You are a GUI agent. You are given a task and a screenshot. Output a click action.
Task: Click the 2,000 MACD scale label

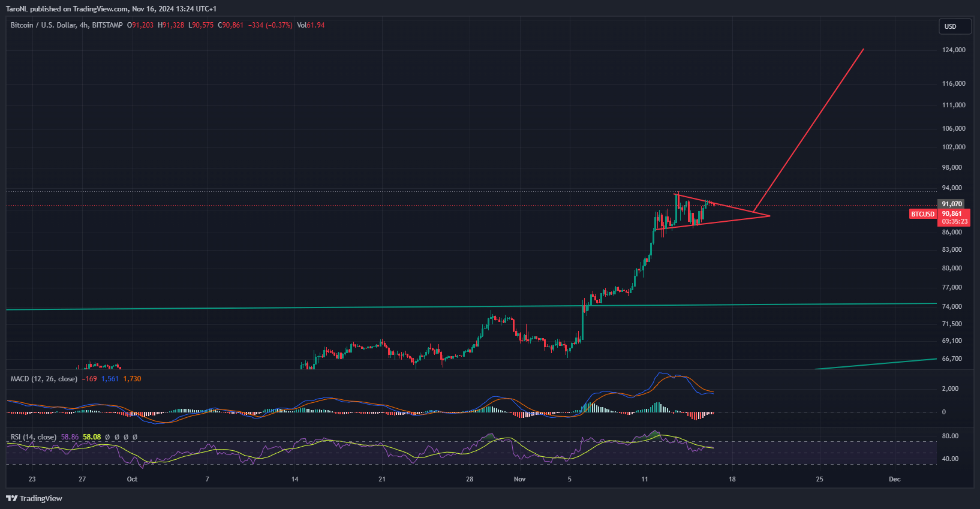click(950, 388)
